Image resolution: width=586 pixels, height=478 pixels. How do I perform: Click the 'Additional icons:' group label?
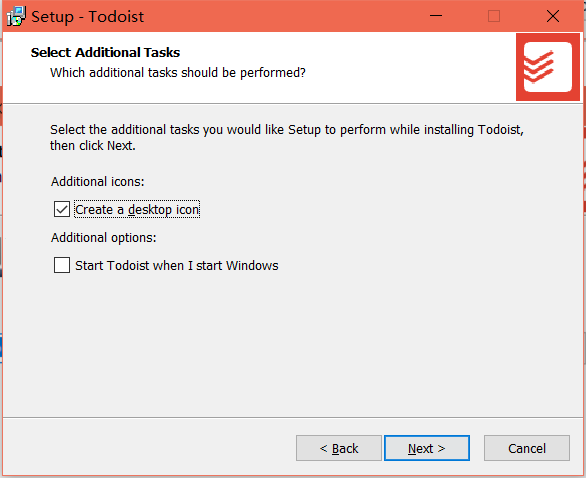coord(98,181)
